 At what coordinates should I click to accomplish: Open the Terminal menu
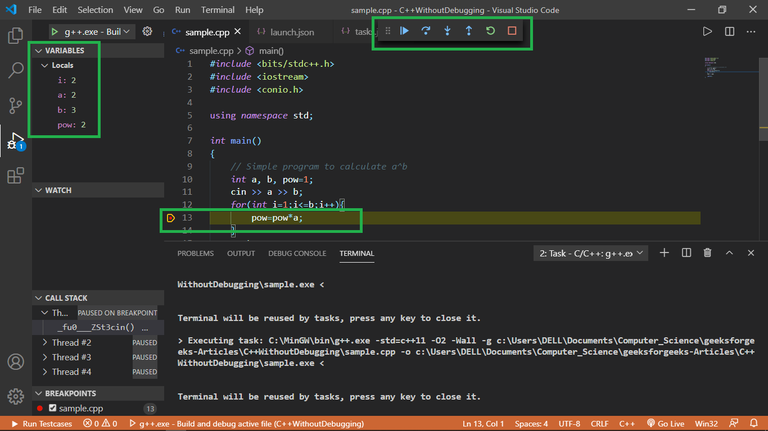pos(217,10)
